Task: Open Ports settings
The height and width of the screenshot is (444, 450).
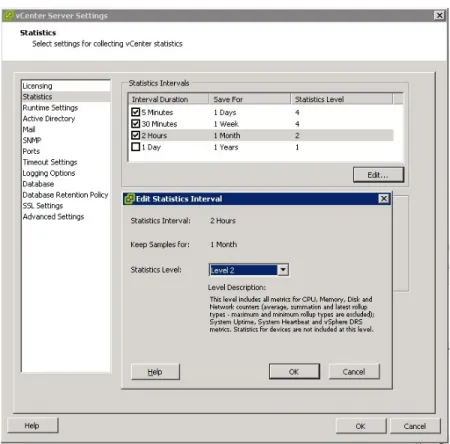Action: click(x=31, y=151)
